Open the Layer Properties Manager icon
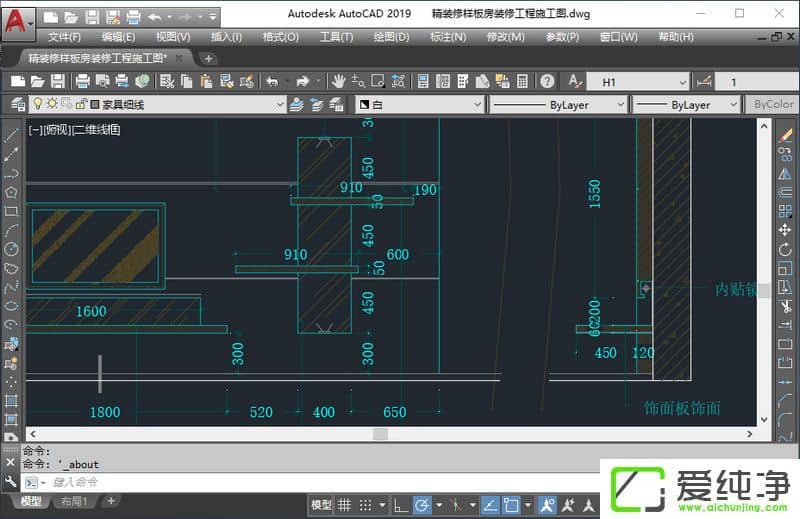This screenshot has height=519, width=800. tap(17, 105)
